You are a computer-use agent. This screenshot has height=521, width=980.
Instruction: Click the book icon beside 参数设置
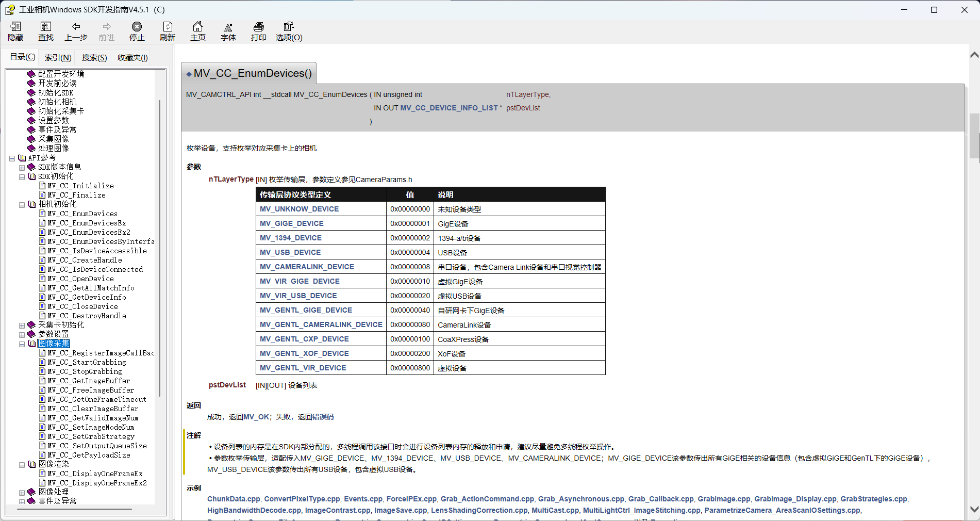click(x=31, y=334)
